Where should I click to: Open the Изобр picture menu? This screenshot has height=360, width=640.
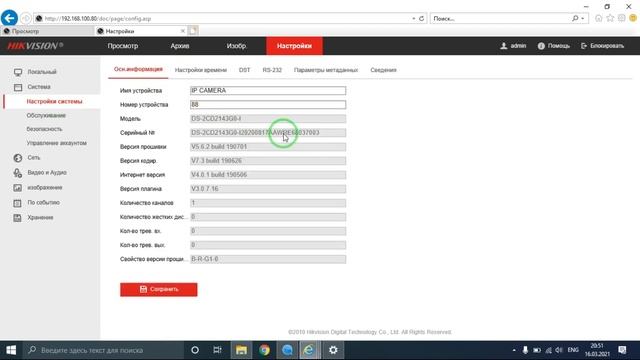(x=236, y=46)
